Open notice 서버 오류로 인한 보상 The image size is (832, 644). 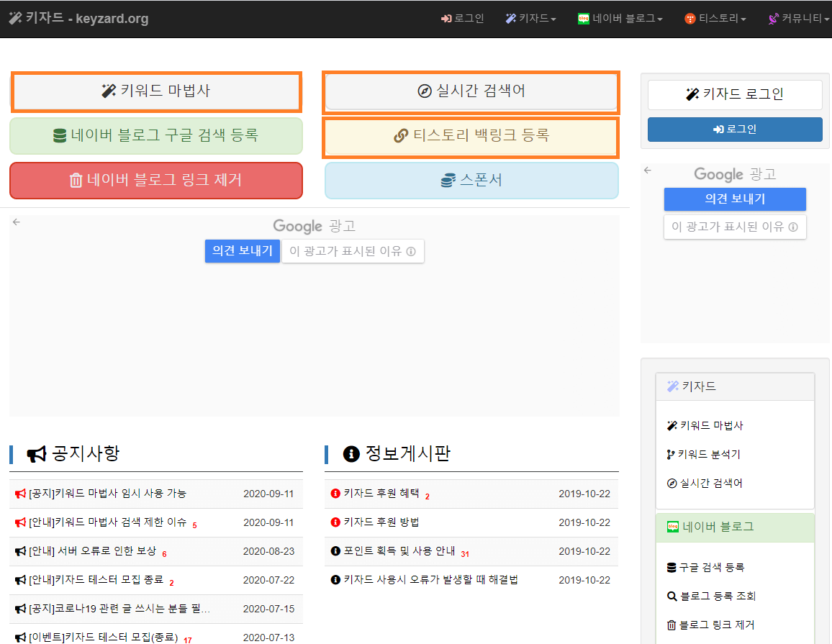pyautogui.click(x=92, y=551)
